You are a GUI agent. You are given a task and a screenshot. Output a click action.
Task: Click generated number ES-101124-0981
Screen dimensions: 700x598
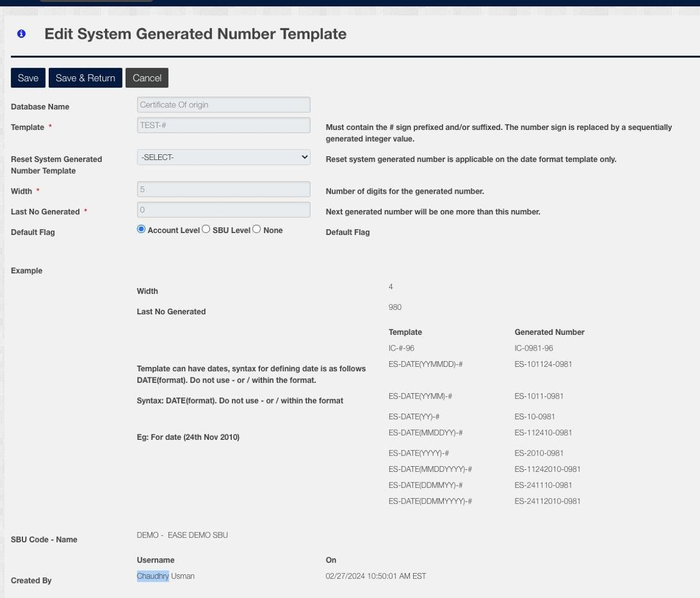543,364
